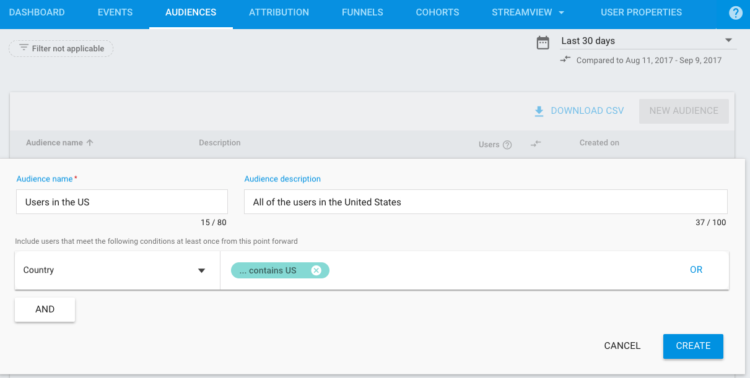
Task: Click the Users column help icon
Action: point(507,145)
